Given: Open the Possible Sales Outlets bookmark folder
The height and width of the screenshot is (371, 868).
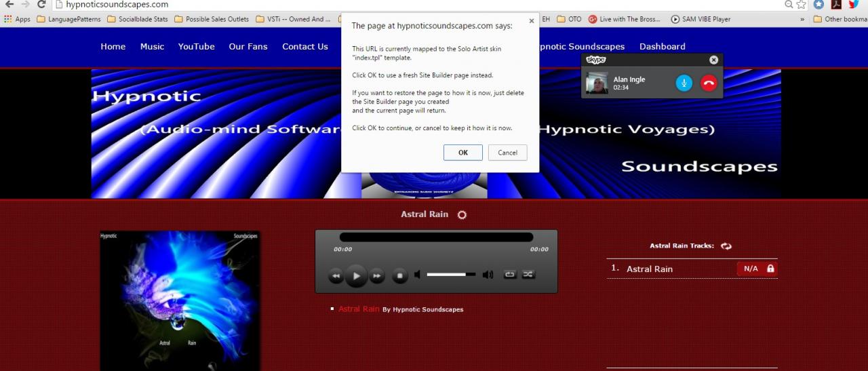Looking at the screenshot, I should 212,19.
